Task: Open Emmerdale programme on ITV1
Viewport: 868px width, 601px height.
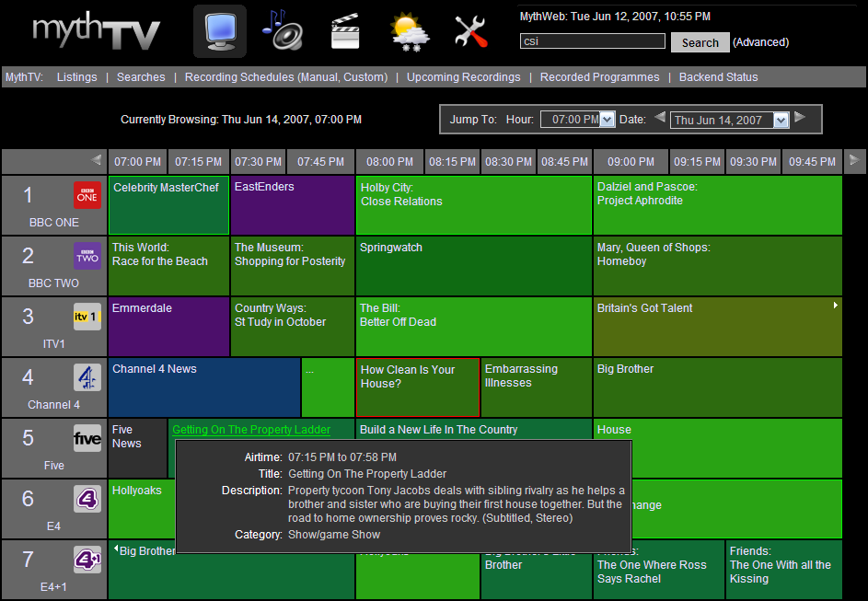Action: pyautogui.click(x=168, y=327)
